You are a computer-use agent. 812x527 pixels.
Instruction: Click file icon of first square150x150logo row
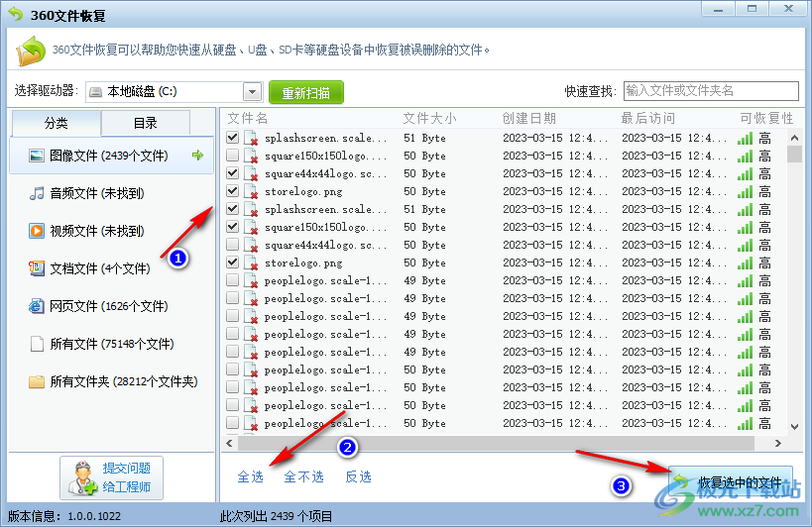tap(251, 157)
